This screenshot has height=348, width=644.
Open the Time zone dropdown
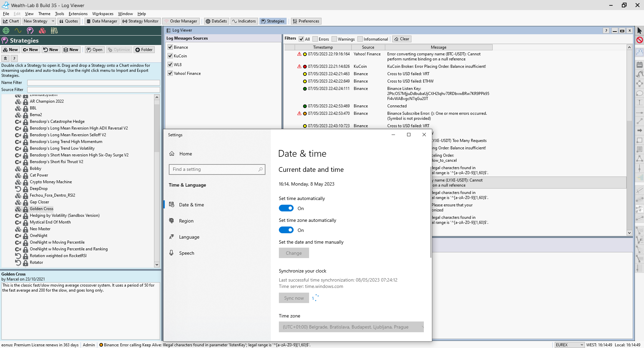[x=351, y=327]
